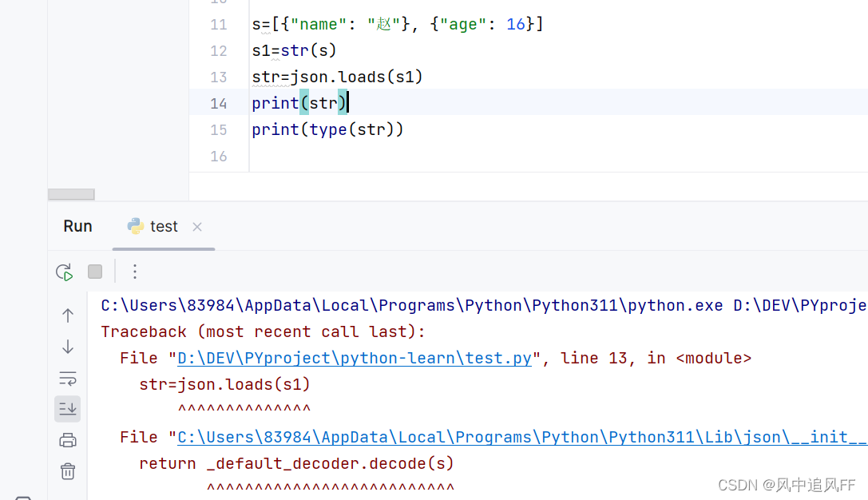This screenshot has width=868, height=500.
Task: Click line number 14 in the gutter
Action: (x=218, y=103)
